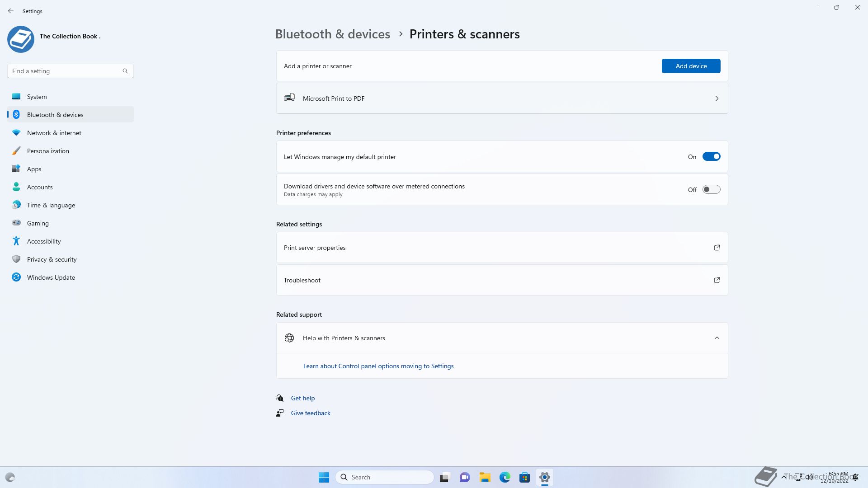Open Gaming settings
868x488 pixels.
[71, 223]
